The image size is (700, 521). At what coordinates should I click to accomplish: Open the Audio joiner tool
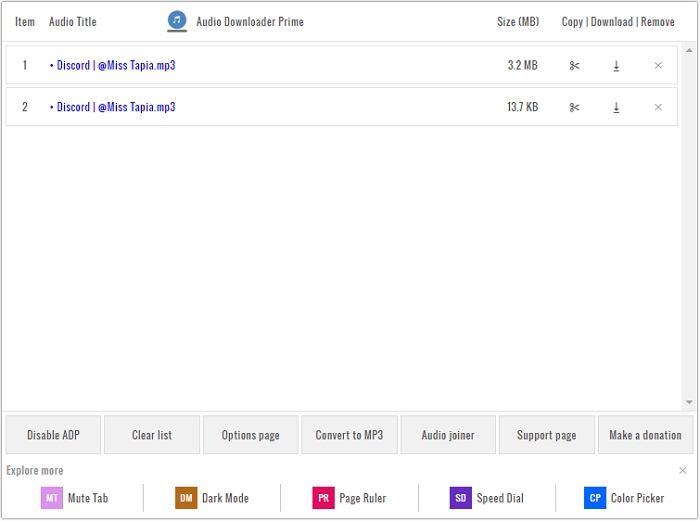point(448,436)
